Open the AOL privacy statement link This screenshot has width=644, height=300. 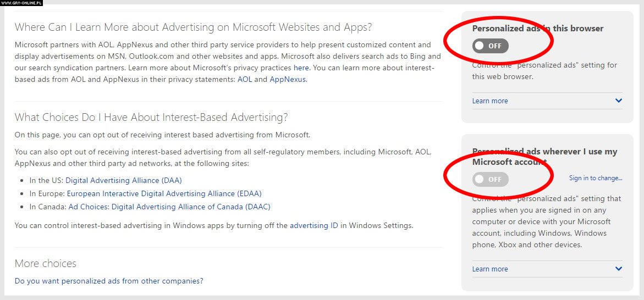click(245, 79)
